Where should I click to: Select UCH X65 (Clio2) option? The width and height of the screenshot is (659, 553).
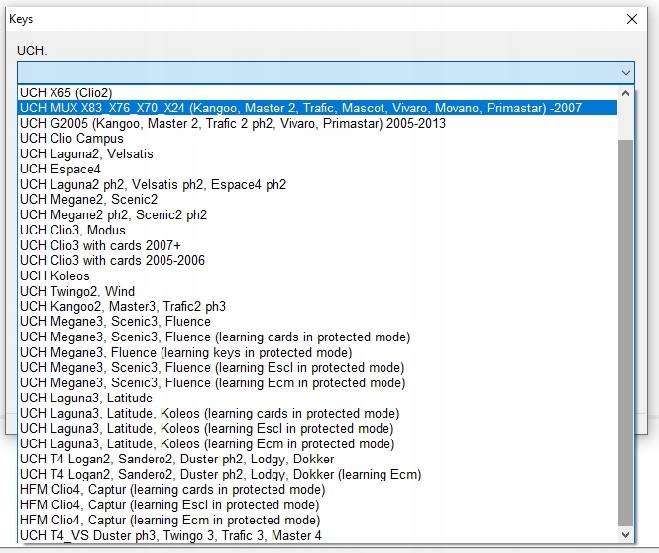[x=318, y=92]
